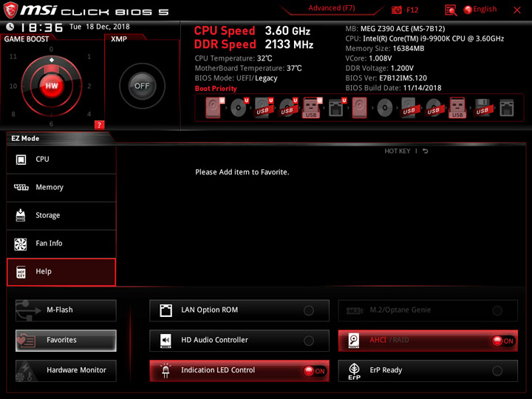
Task: Click the Intel Core i9-9900K CPU text
Action: coord(433,38)
